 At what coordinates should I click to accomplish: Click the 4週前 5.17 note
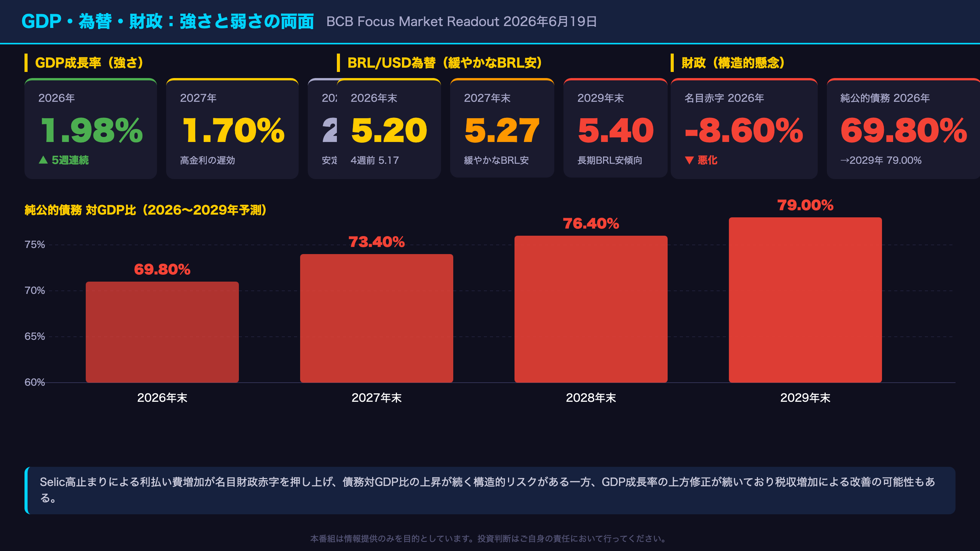[x=375, y=160]
